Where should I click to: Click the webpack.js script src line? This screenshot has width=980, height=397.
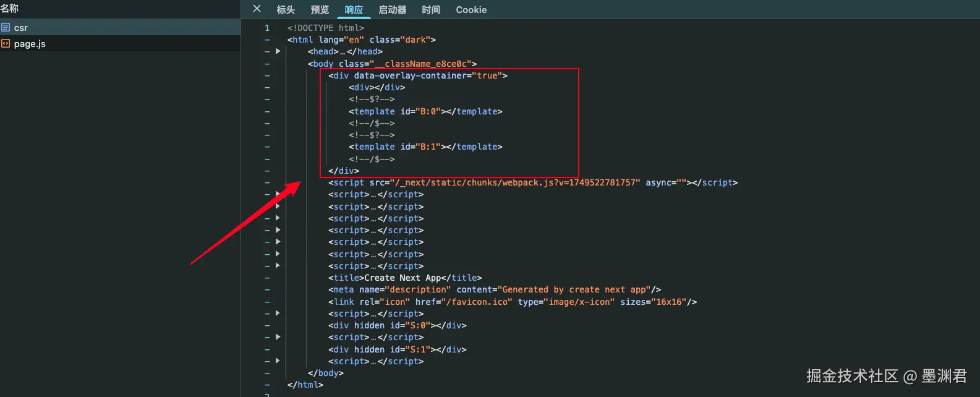[x=533, y=182]
